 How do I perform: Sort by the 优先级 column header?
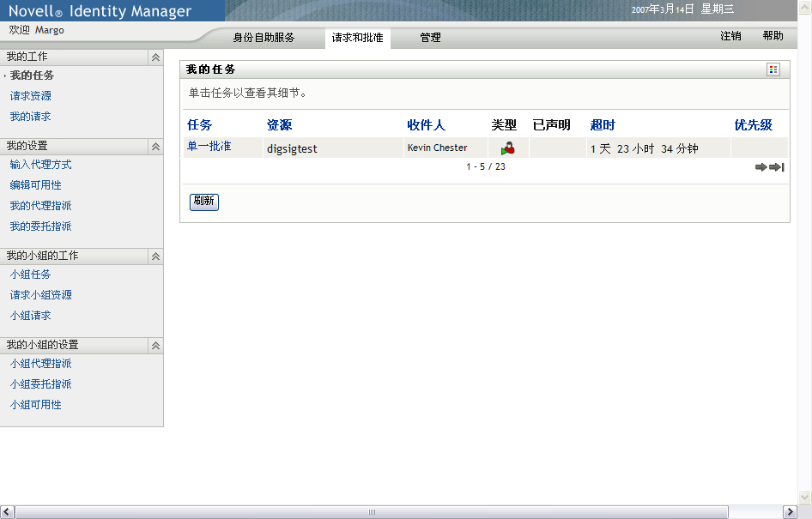[754, 124]
